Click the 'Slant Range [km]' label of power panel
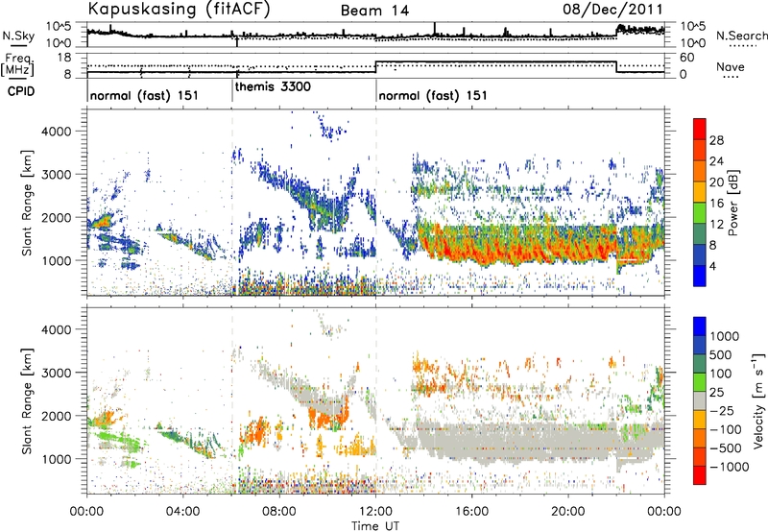The image size is (768, 532). coord(27,203)
